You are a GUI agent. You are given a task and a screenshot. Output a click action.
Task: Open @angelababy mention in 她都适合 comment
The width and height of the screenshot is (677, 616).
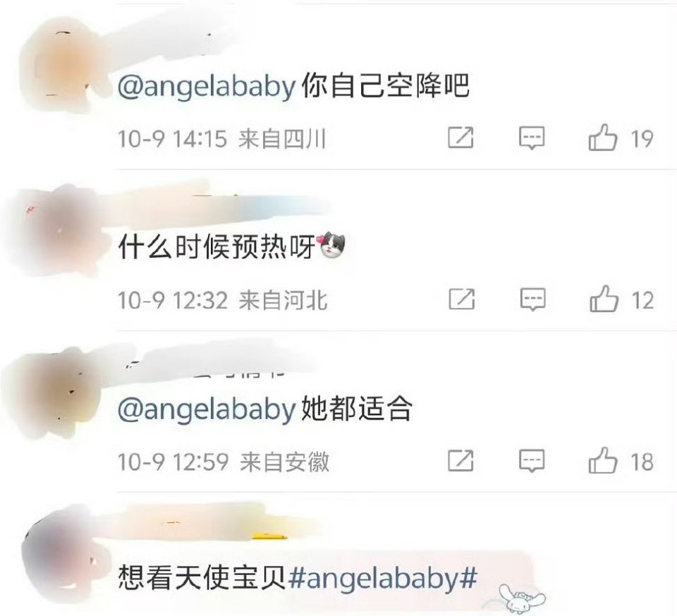point(207,409)
